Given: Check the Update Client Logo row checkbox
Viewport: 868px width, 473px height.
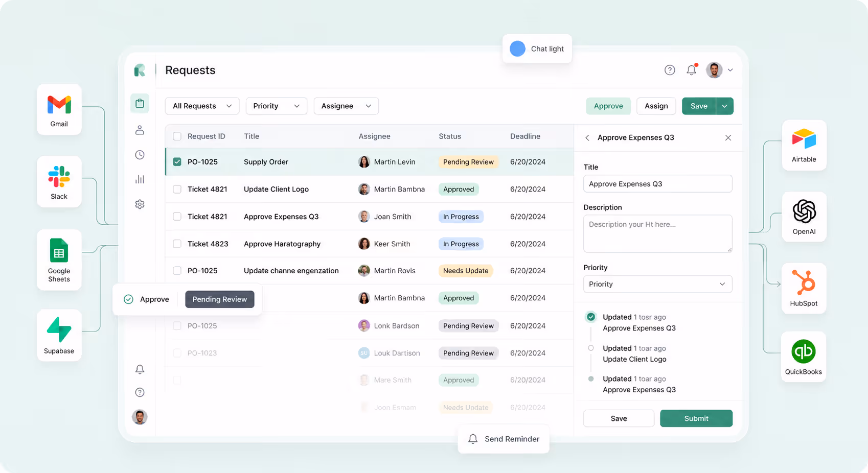Looking at the screenshot, I should [177, 189].
